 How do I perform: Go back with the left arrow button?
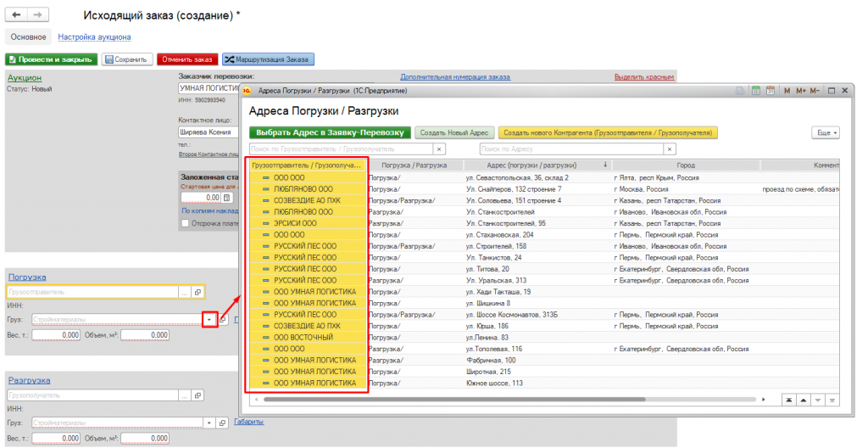pos(16,15)
